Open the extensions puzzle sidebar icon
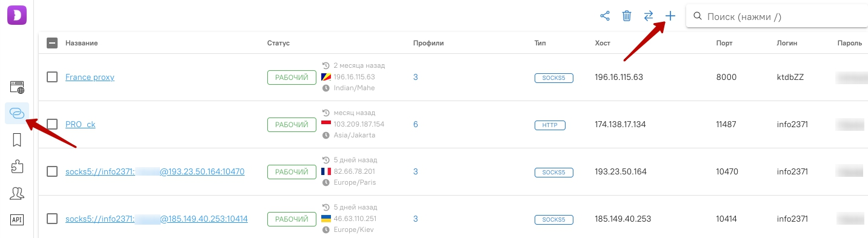 point(17,167)
